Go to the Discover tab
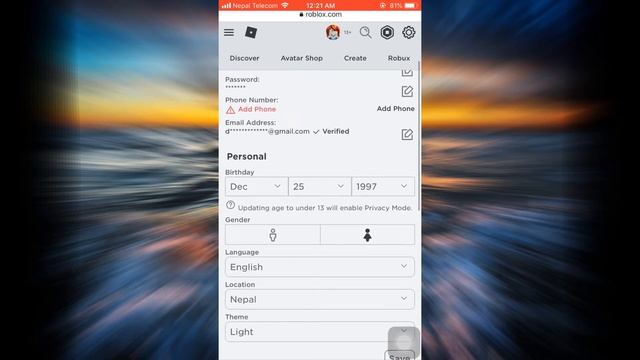The width and height of the screenshot is (640, 360). tap(244, 58)
